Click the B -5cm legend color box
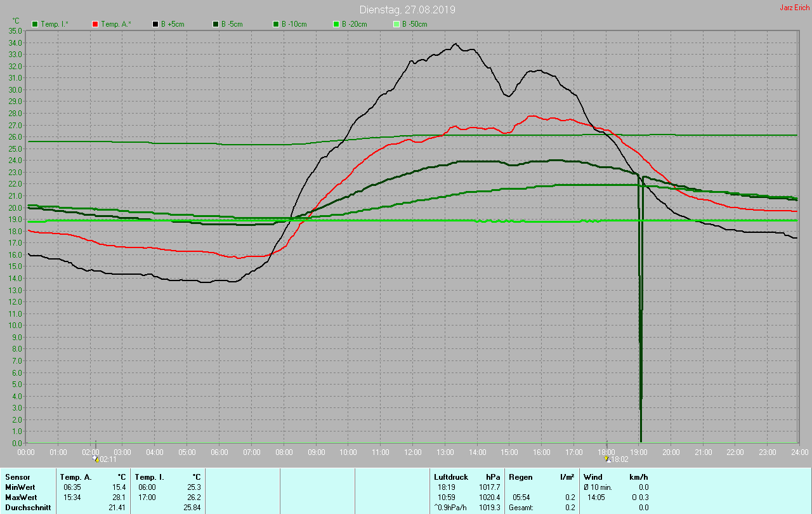The image size is (812, 514). (216, 24)
